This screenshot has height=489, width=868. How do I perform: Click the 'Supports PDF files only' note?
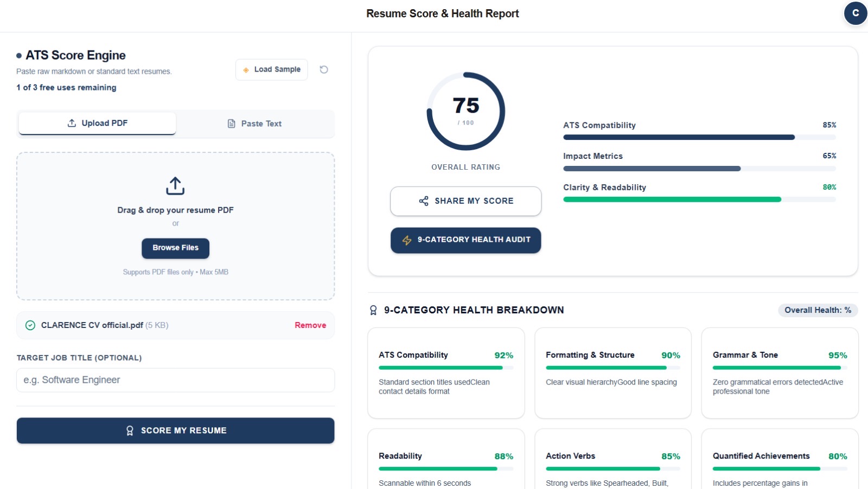(x=175, y=272)
